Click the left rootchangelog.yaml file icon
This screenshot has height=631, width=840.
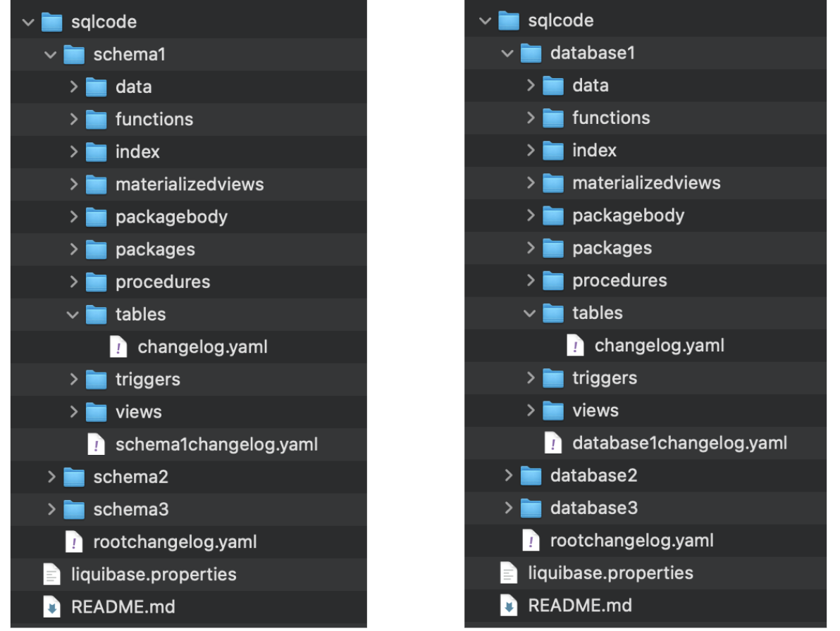pyautogui.click(x=74, y=542)
